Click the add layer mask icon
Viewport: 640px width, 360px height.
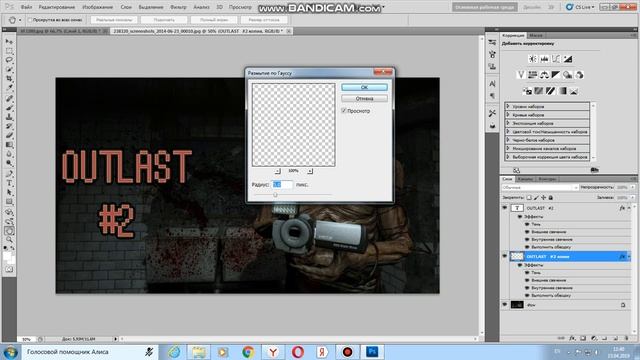point(583,338)
